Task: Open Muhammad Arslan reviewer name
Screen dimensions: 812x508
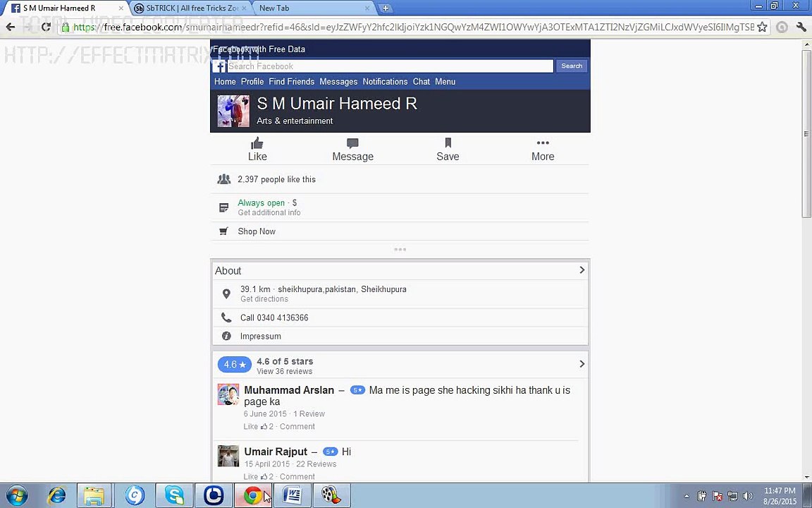Action: pos(289,390)
